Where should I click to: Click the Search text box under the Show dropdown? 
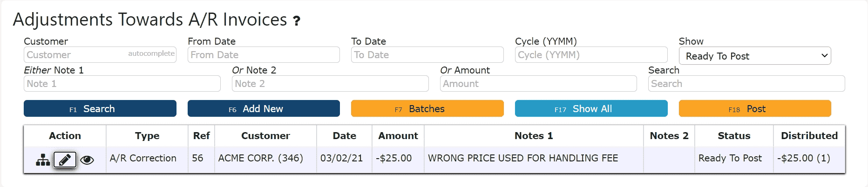(746, 83)
